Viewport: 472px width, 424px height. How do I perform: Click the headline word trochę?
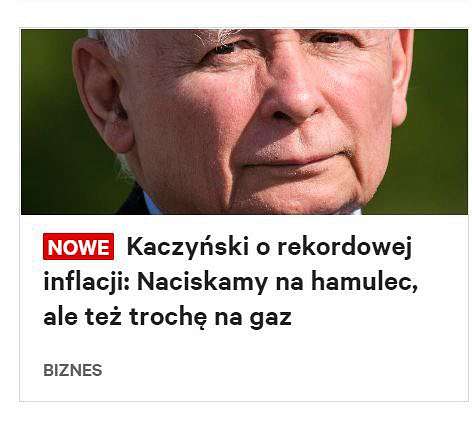[169, 317]
